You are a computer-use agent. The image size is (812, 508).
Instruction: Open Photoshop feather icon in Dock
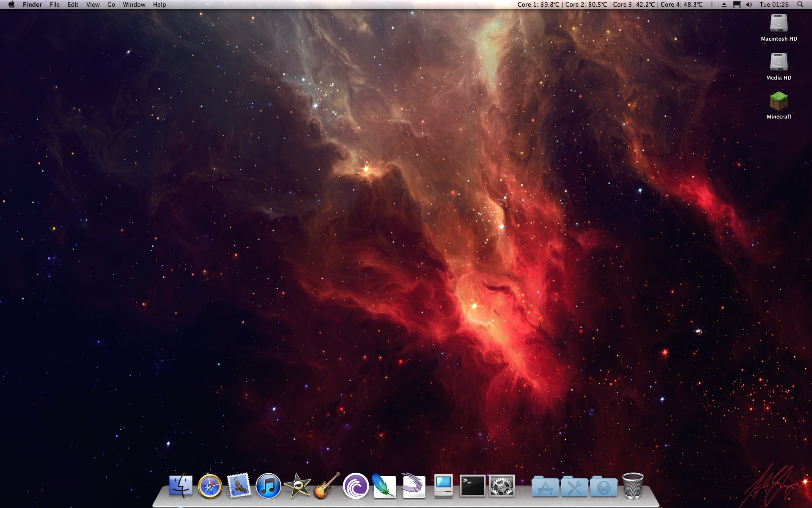click(x=384, y=486)
